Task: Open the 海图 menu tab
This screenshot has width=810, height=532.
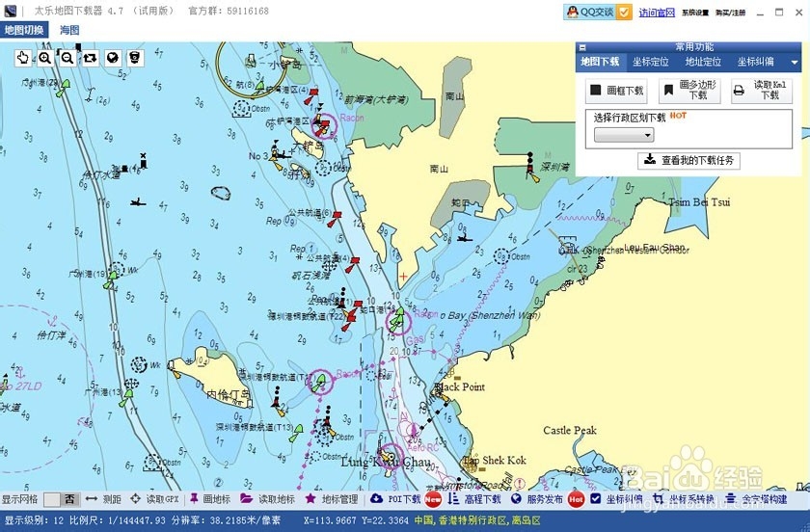Action: pos(69,30)
